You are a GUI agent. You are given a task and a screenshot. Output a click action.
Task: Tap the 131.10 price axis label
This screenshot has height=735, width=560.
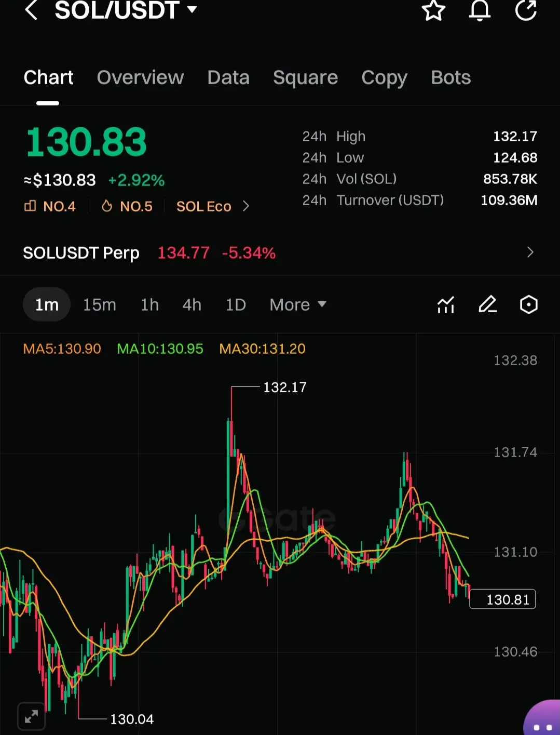click(515, 552)
